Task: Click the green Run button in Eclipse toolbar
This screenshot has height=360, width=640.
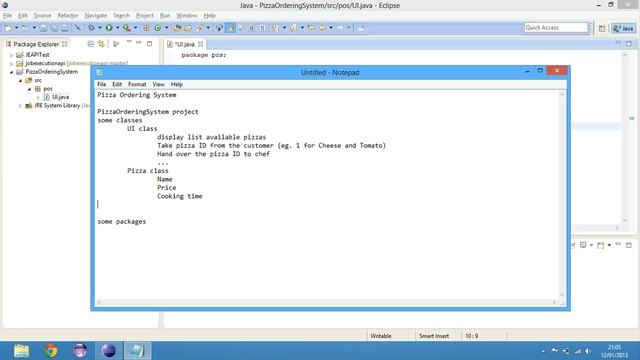Action: (x=109, y=28)
